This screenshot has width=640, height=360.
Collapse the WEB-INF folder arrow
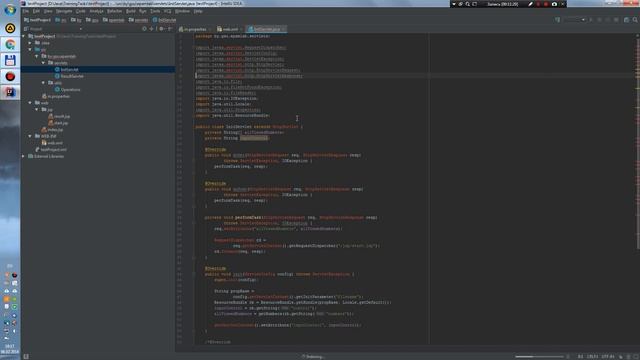(30, 136)
